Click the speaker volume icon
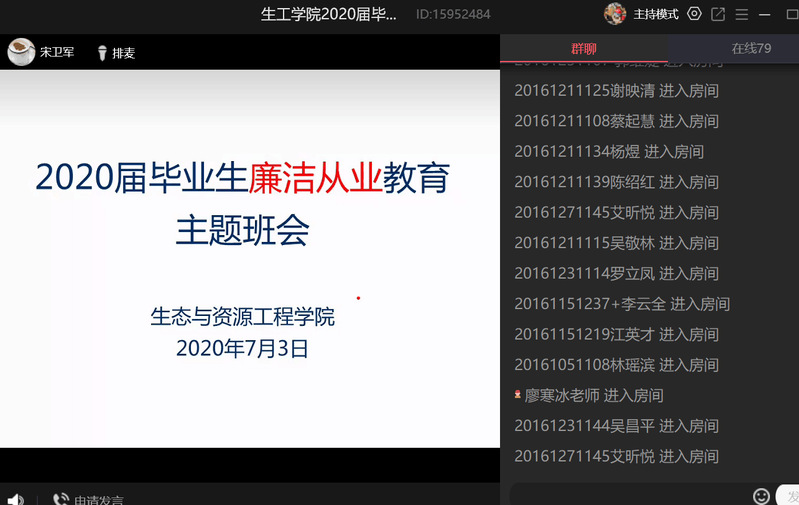 16,499
